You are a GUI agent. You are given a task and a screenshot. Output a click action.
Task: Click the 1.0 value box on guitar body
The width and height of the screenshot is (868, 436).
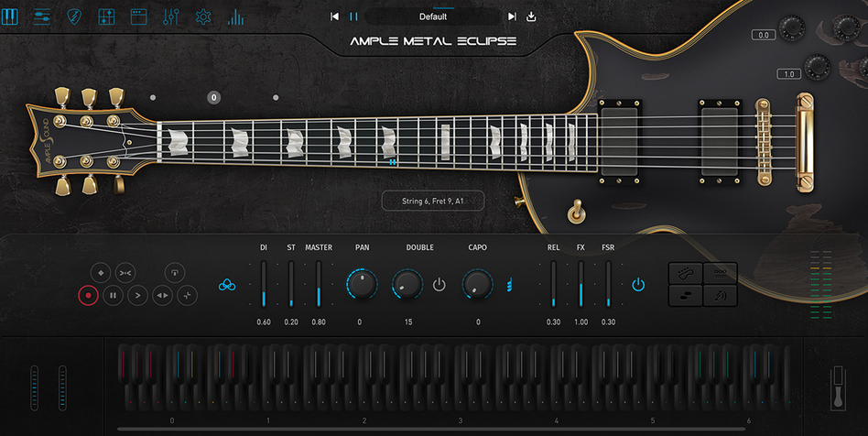(x=789, y=73)
